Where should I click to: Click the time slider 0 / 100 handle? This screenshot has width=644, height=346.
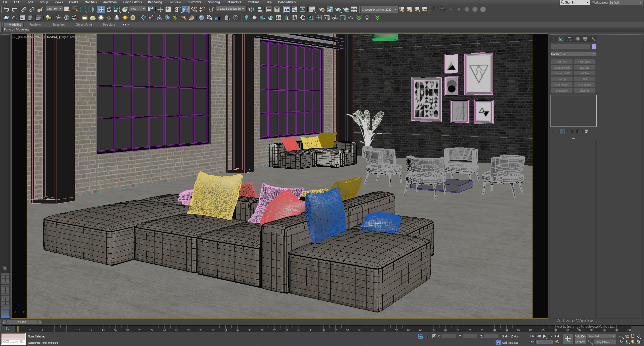click(22, 322)
